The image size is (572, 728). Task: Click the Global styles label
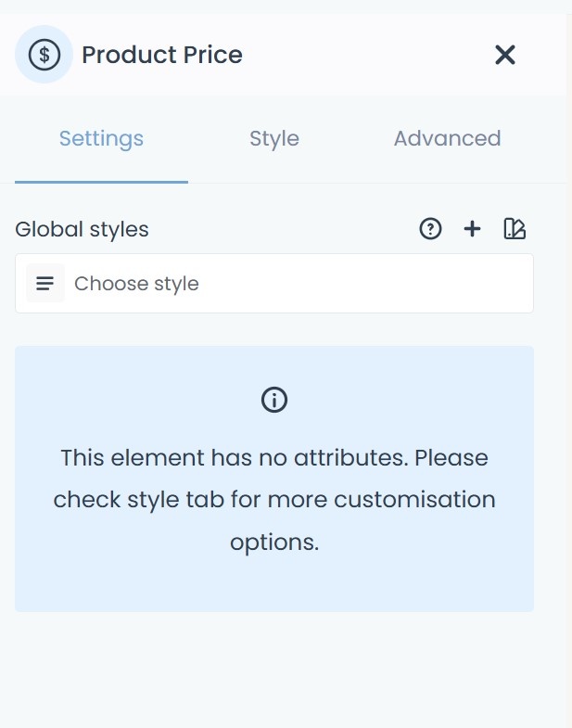(82, 229)
